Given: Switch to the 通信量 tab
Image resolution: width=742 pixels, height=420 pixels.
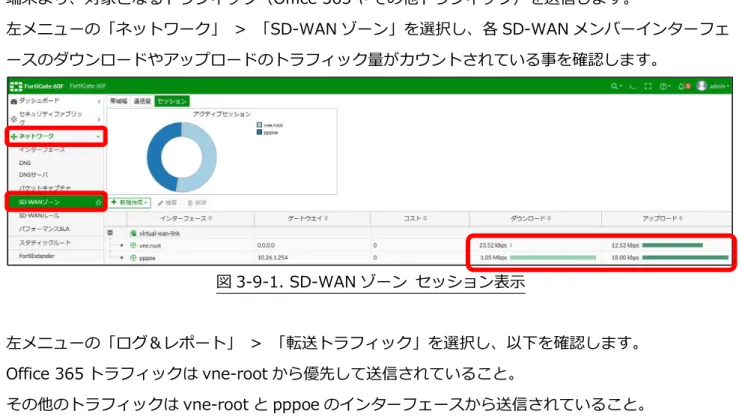Looking at the screenshot, I should tap(142, 101).
